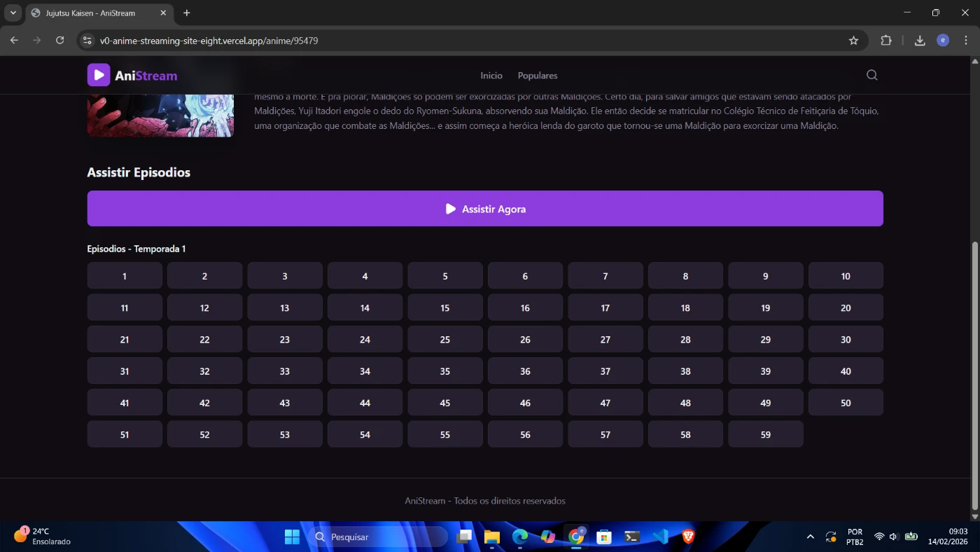Go to the Início nav item
980x552 pixels.
[x=491, y=76]
